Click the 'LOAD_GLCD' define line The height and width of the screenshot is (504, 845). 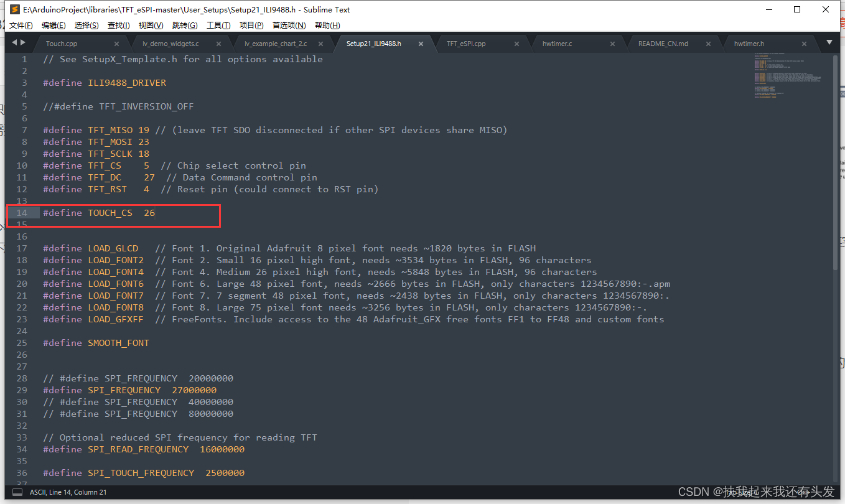tap(289, 248)
